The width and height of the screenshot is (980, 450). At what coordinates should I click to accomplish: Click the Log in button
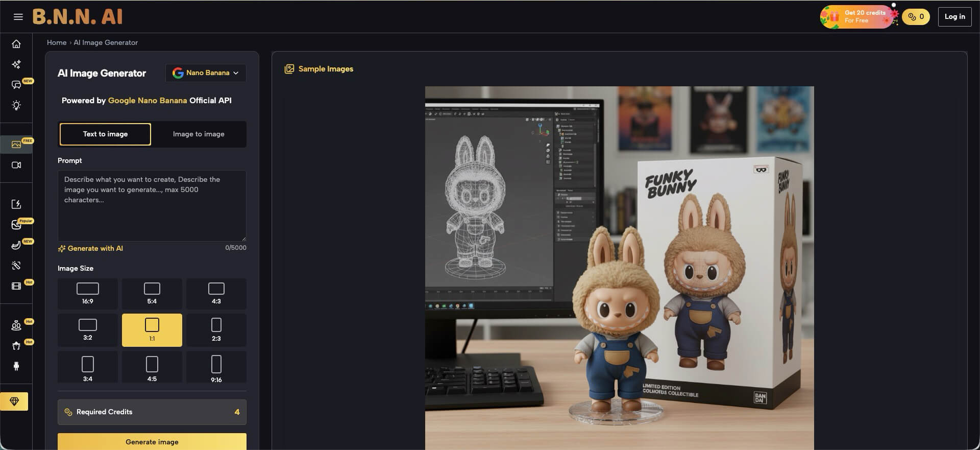click(x=954, y=17)
